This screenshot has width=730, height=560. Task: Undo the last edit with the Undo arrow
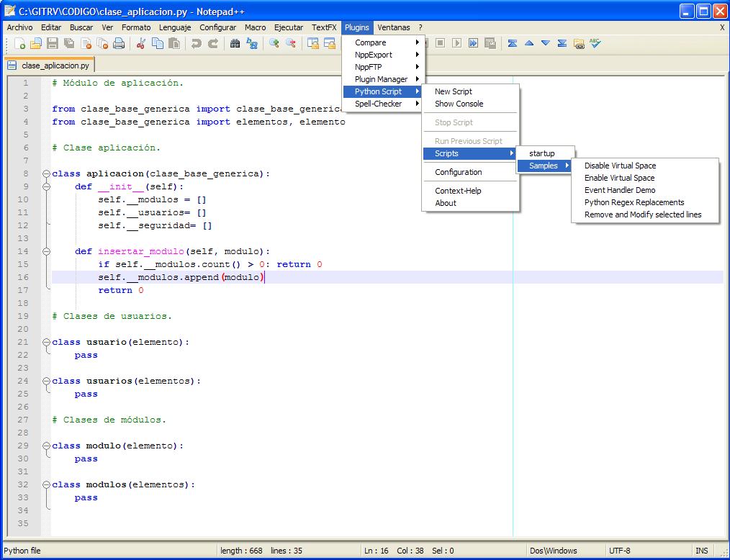[197, 44]
